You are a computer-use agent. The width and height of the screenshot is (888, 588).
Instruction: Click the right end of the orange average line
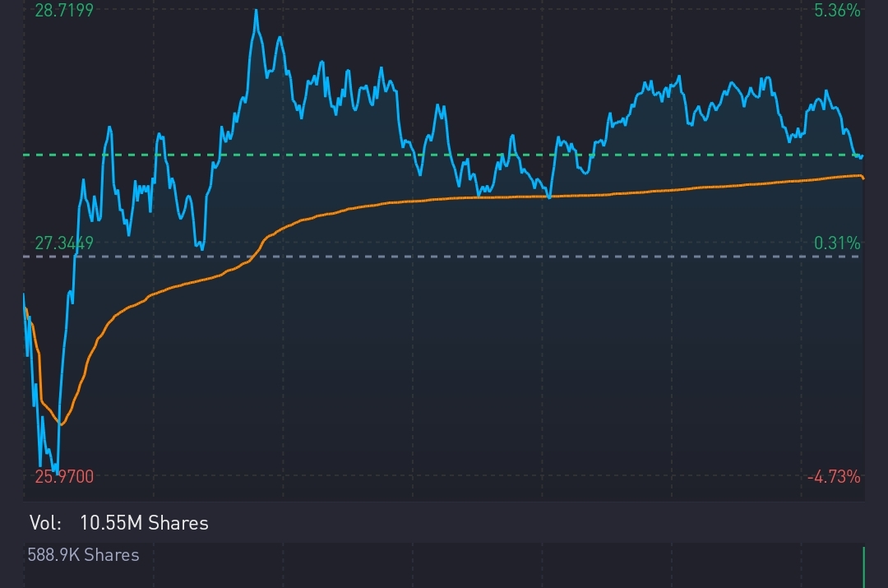click(863, 178)
